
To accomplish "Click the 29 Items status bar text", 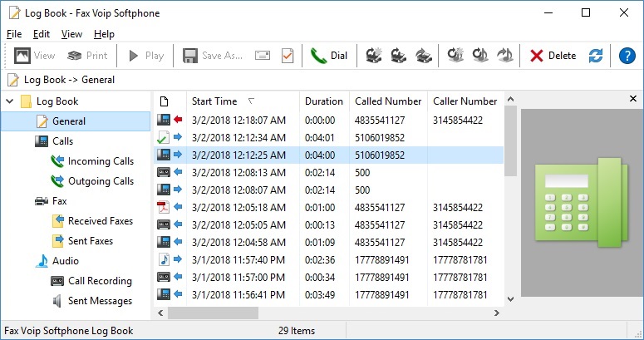I will 297,331.
